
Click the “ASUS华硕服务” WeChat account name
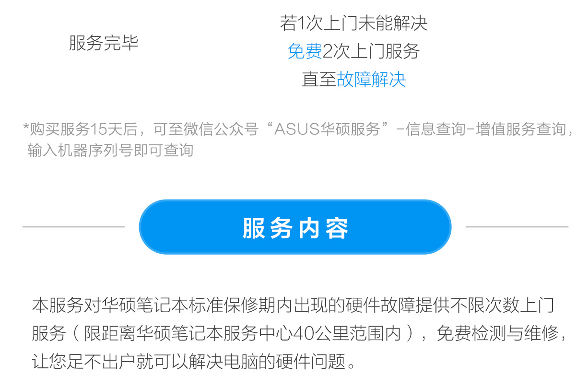[327, 129]
